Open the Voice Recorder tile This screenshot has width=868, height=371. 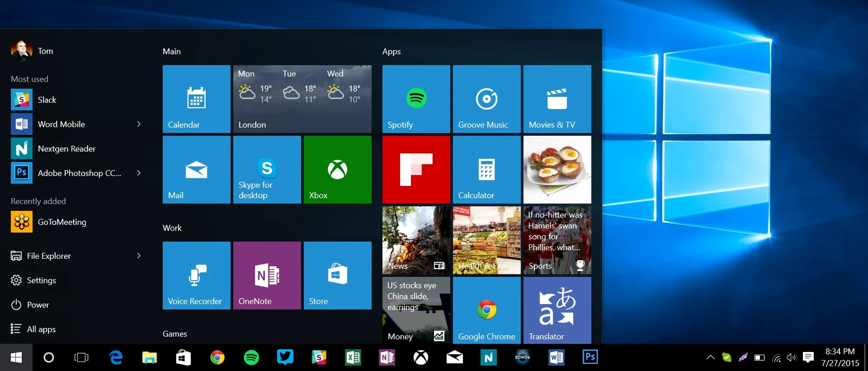tap(196, 276)
